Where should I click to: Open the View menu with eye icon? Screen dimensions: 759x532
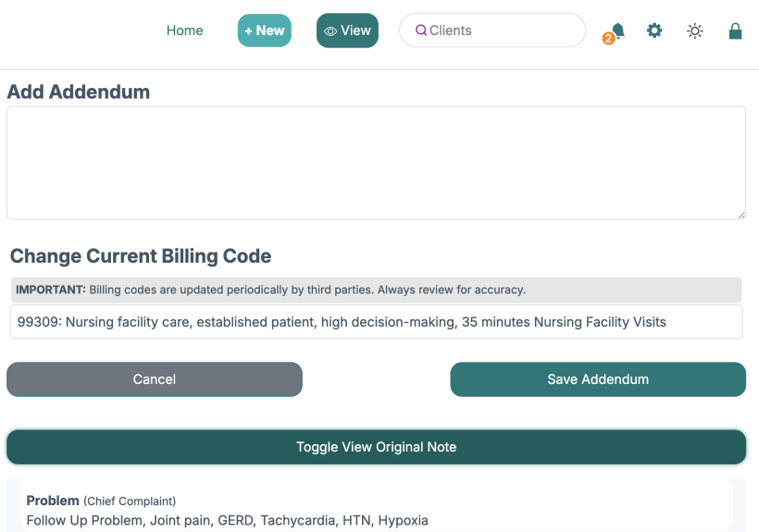pos(347,31)
